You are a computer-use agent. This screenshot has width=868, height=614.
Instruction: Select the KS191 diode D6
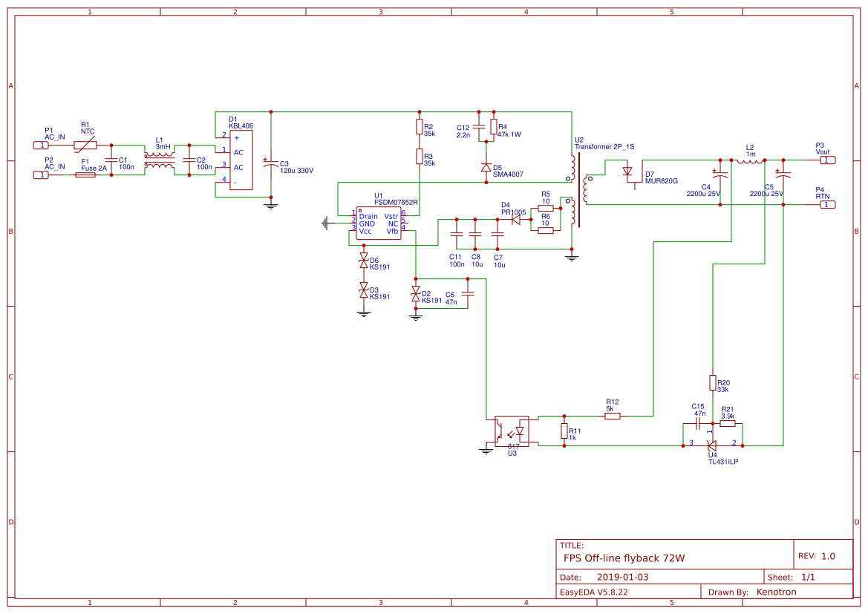362,260
